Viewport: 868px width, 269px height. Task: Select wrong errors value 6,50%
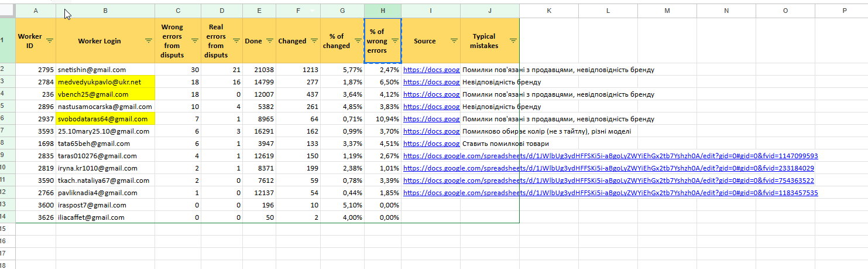[x=383, y=82]
